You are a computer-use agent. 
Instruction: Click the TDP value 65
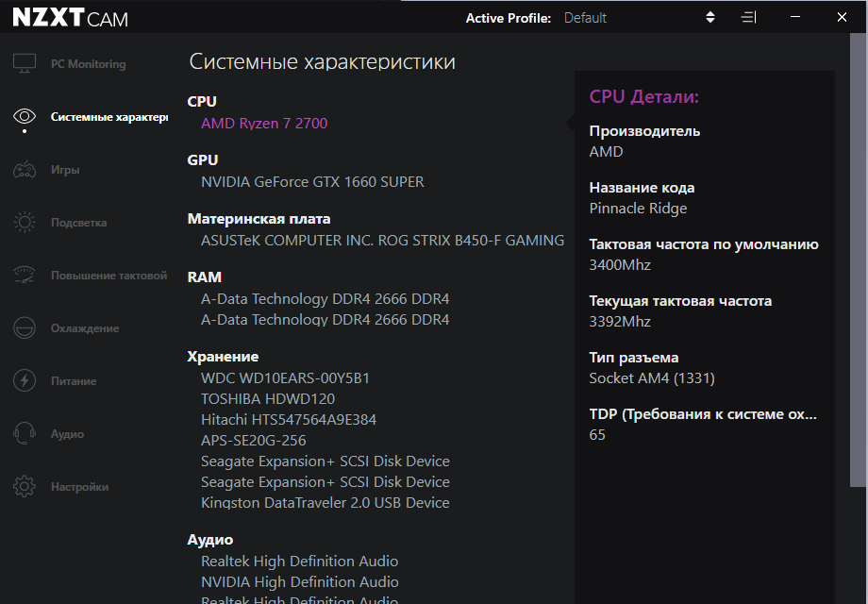pos(596,434)
